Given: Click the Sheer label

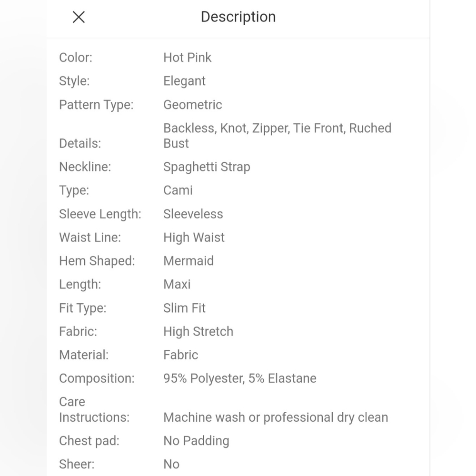Looking at the screenshot, I should [x=77, y=464].
